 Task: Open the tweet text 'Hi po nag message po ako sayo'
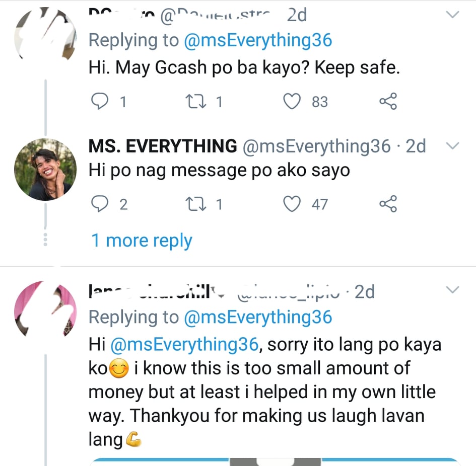point(219,171)
